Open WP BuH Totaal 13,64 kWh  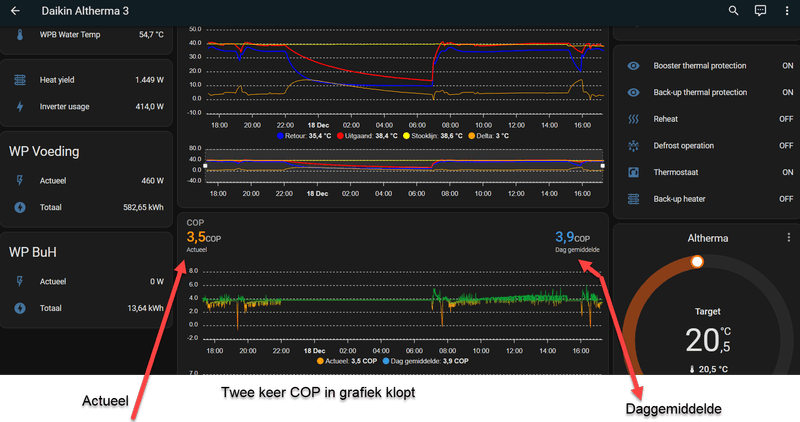pyautogui.click(x=87, y=308)
